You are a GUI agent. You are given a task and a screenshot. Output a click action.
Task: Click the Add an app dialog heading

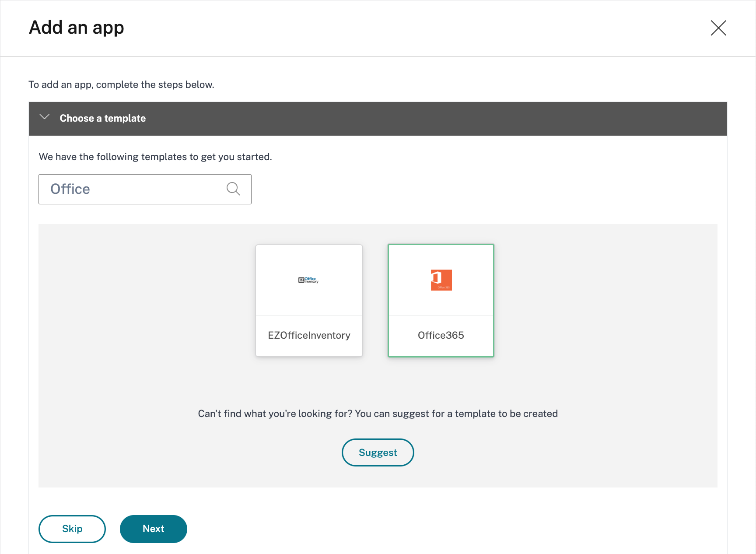(x=77, y=28)
